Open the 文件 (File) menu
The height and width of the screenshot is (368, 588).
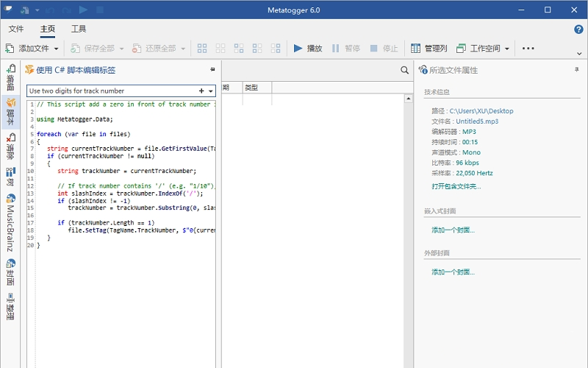[x=16, y=29]
